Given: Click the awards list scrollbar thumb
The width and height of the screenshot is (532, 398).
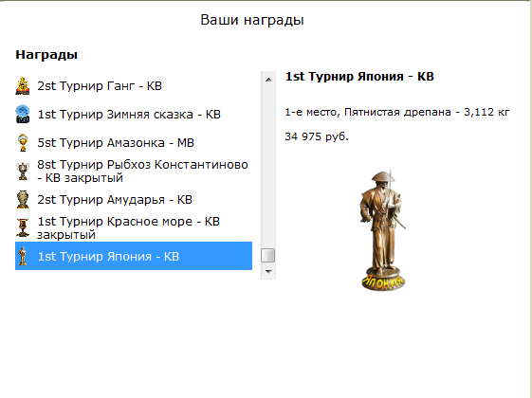Looking at the screenshot, I should 267,256.
